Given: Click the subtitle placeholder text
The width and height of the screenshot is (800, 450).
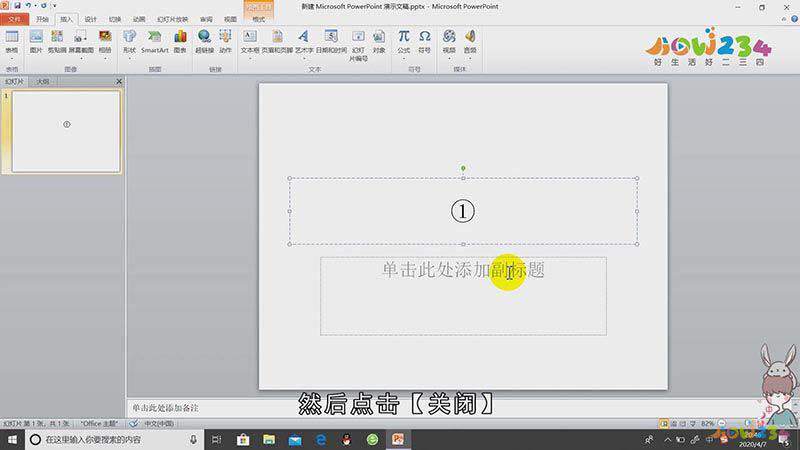Looking at the screenshot, I should (463, 270).
